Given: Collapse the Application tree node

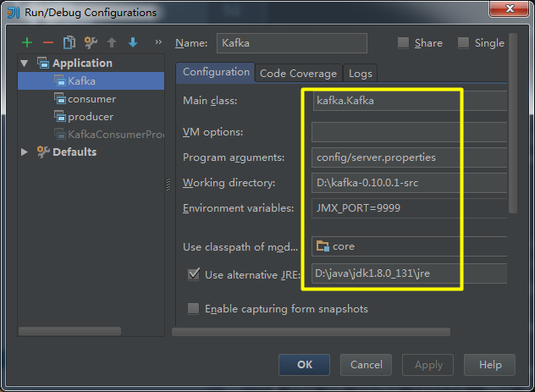Looking at the screenshot, I should coord(25,63).
